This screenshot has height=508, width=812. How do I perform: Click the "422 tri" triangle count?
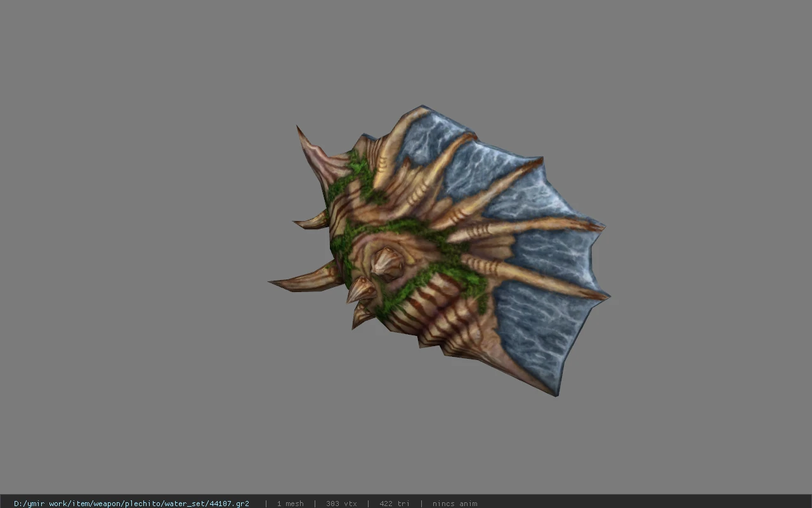(x=395, y=504)
